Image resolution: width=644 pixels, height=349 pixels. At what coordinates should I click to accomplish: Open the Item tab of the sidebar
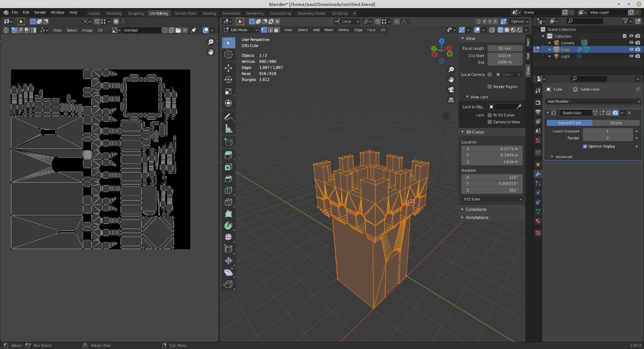(528, 43)
